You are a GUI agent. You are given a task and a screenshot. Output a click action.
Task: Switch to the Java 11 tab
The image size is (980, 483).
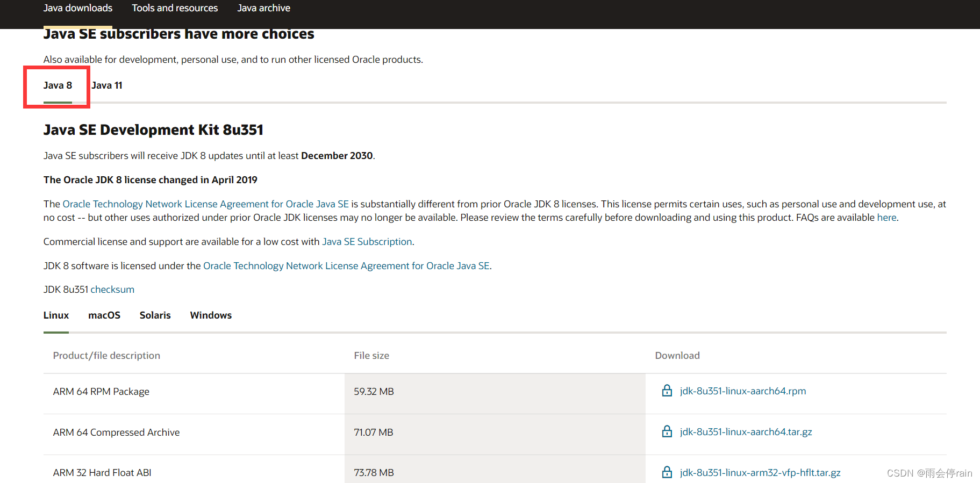(107, 85)
